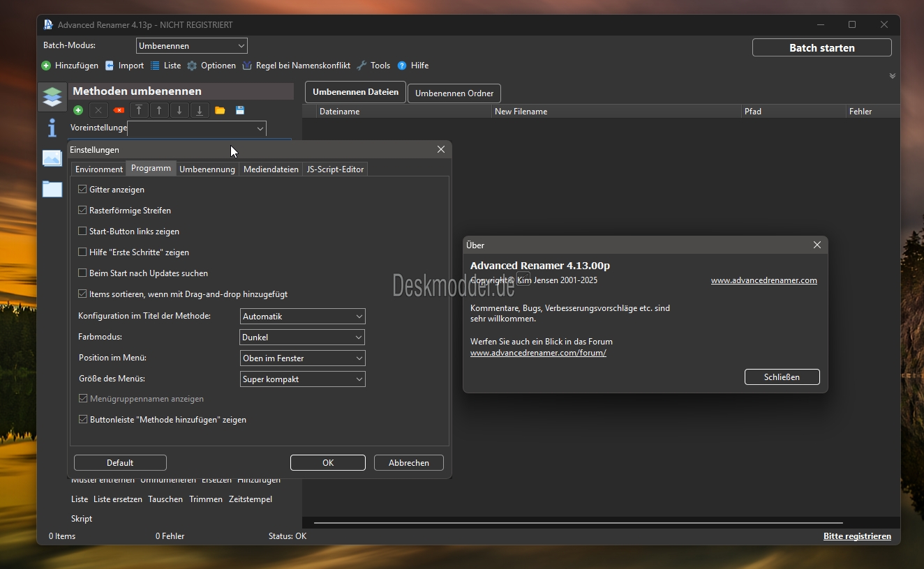Open the Optionen gear icon

click(192, 66)
